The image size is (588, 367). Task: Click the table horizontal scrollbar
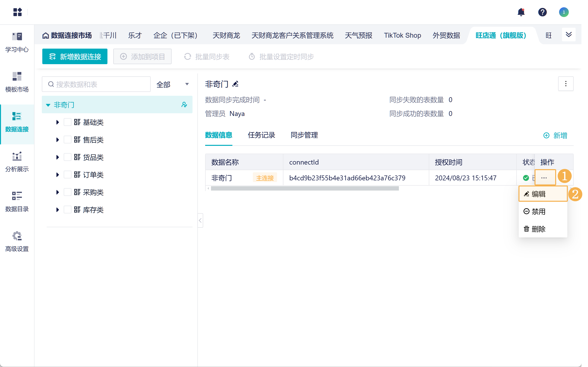305,188
